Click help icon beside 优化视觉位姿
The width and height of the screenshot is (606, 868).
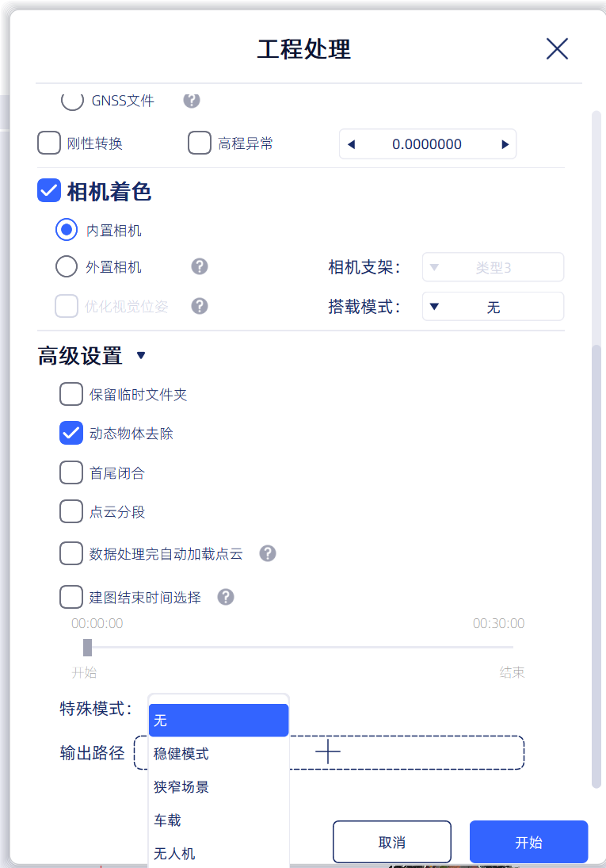(200, 306)
